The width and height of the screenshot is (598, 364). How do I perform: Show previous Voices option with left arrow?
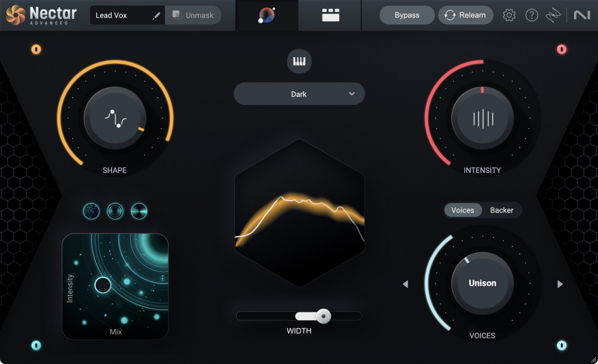(x=405, y=284)
